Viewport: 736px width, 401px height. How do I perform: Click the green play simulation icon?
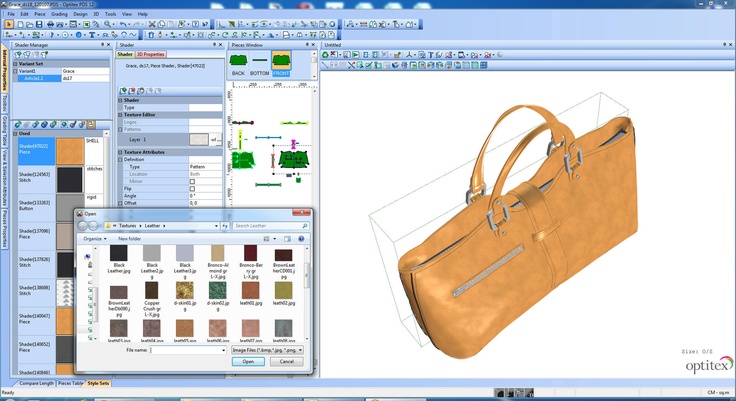(356, 55)
